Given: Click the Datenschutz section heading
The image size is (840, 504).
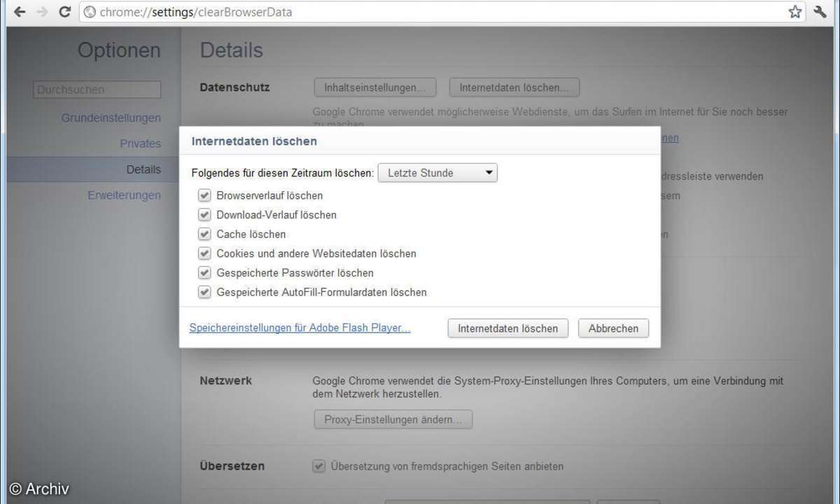Looking at the screenshot, I should click(x=234, y=87).
